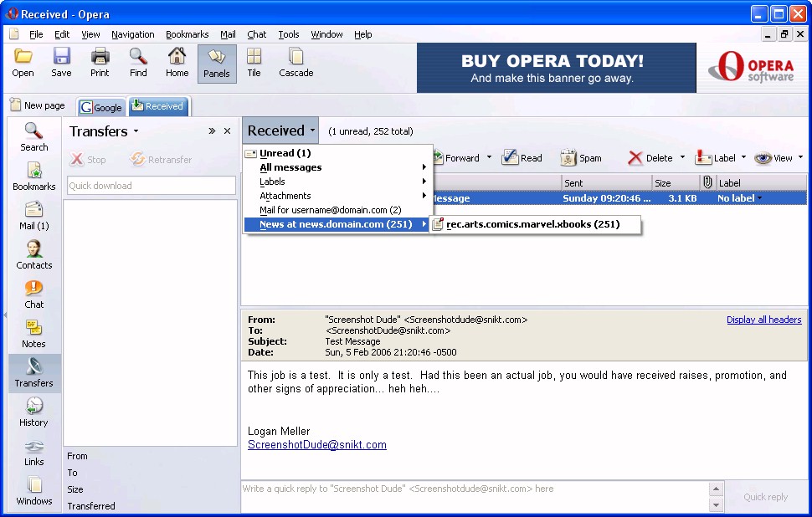
Task: Mark message as Read
Action: point(522,158)
